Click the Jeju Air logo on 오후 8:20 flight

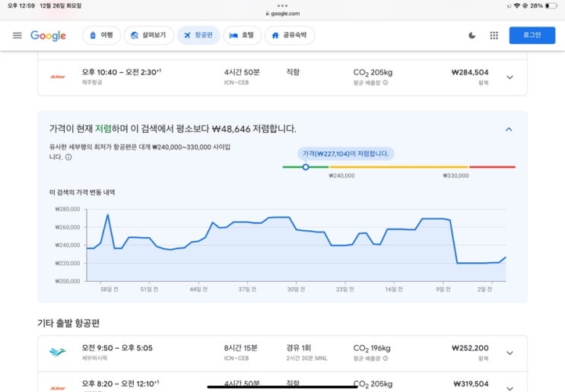58,388
